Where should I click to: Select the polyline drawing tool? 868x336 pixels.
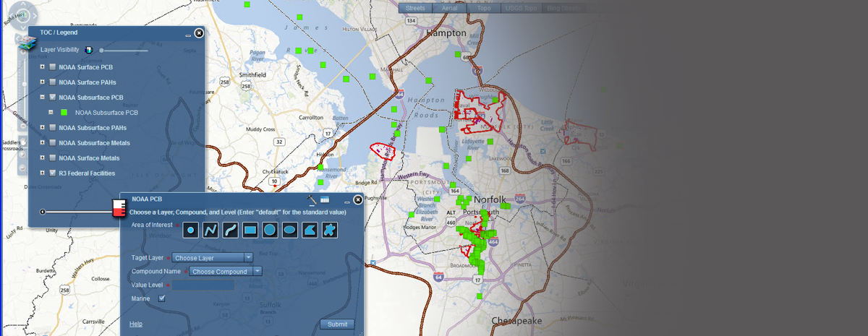click(210, 231)
